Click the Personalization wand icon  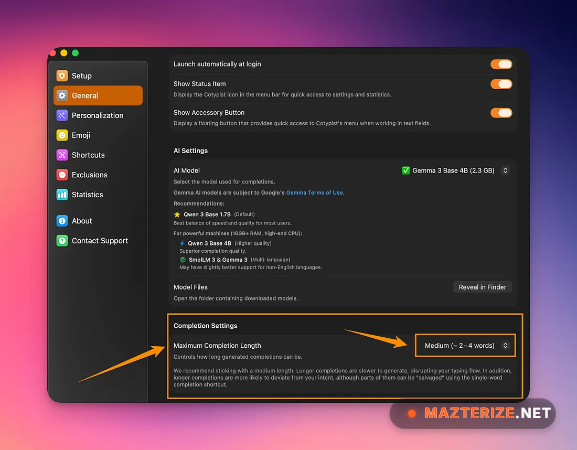pos(62,115)
